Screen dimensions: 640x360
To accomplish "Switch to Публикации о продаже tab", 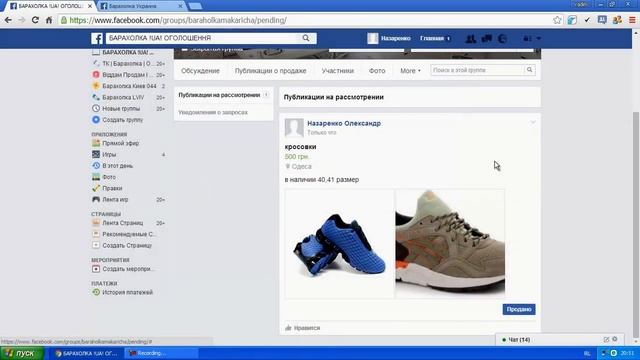I will pyautogui.click(x=271, y=71).
